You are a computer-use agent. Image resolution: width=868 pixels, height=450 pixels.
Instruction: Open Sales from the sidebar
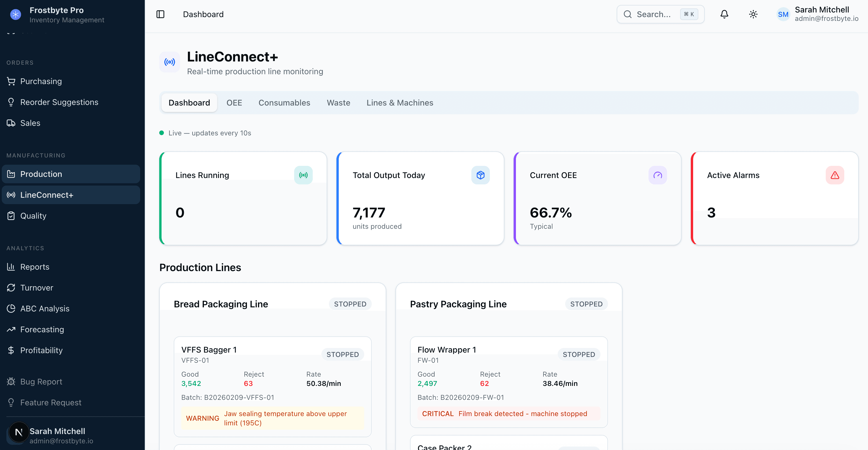point(30,123)
